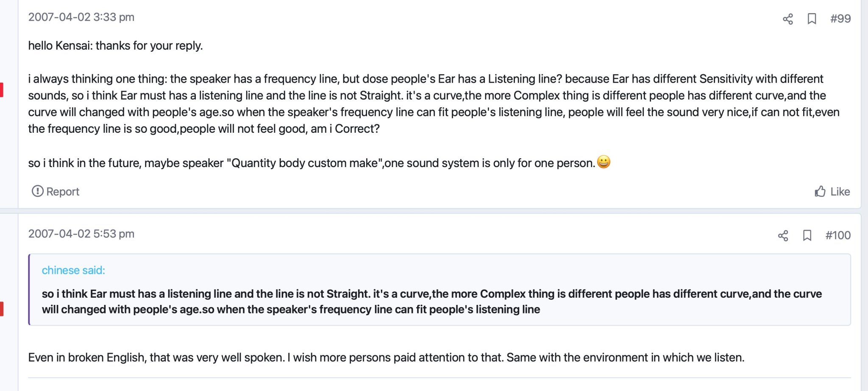Open permalink #99
Viewport: 868px width, 391px height.
point(840,19)
